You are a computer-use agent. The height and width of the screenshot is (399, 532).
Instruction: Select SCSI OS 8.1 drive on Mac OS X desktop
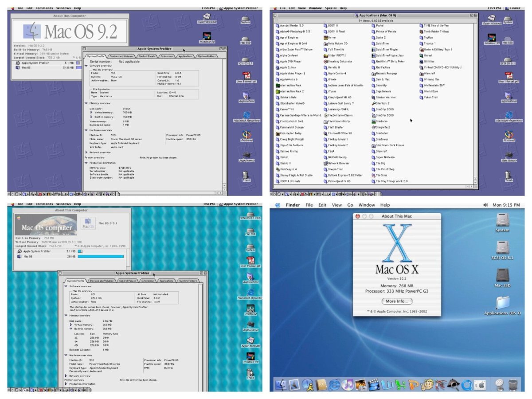tap(502, 250)
